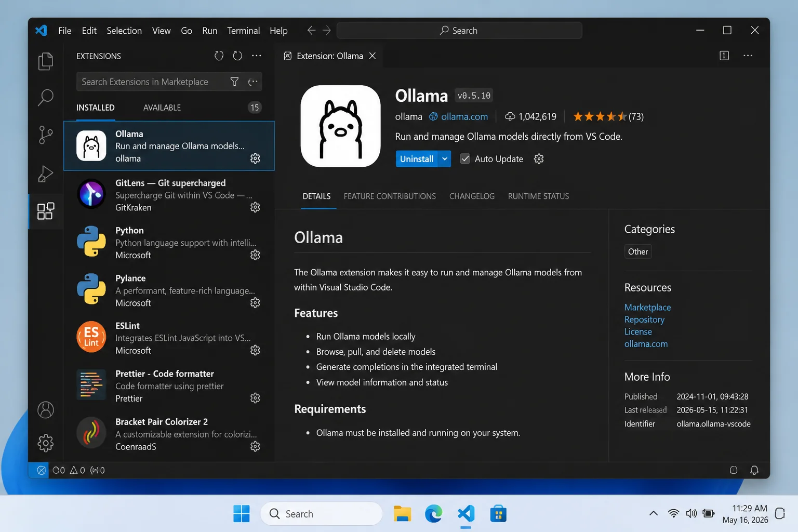
Task: Open the License resource link
Action: pyautogui.click(x=638, y=331)
